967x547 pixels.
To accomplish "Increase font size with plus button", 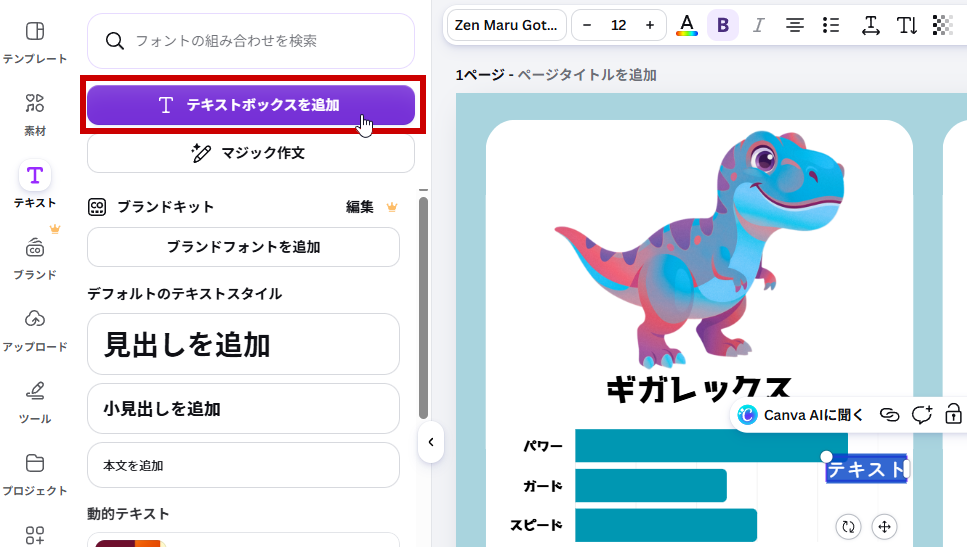I will (x=649, y=25).
